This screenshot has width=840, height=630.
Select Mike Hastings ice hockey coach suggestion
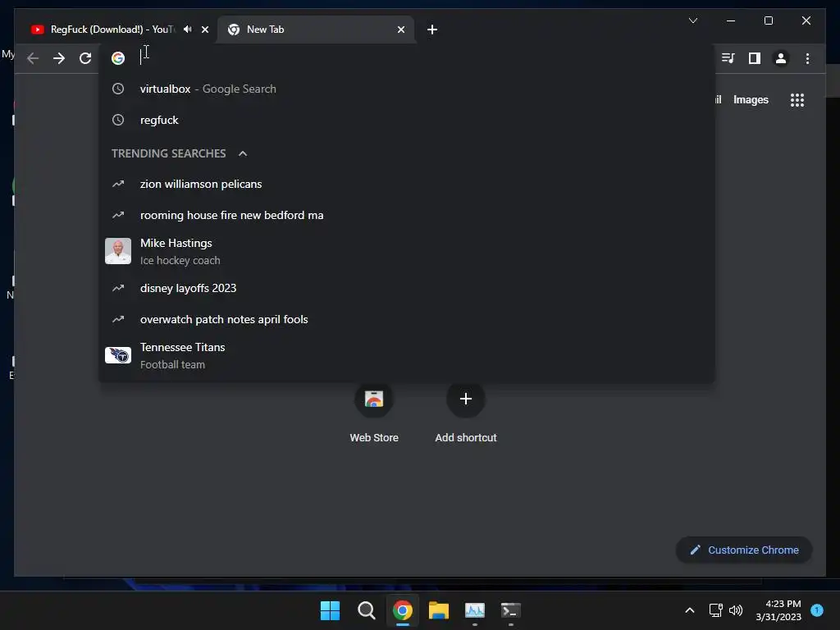click(407, 251)
